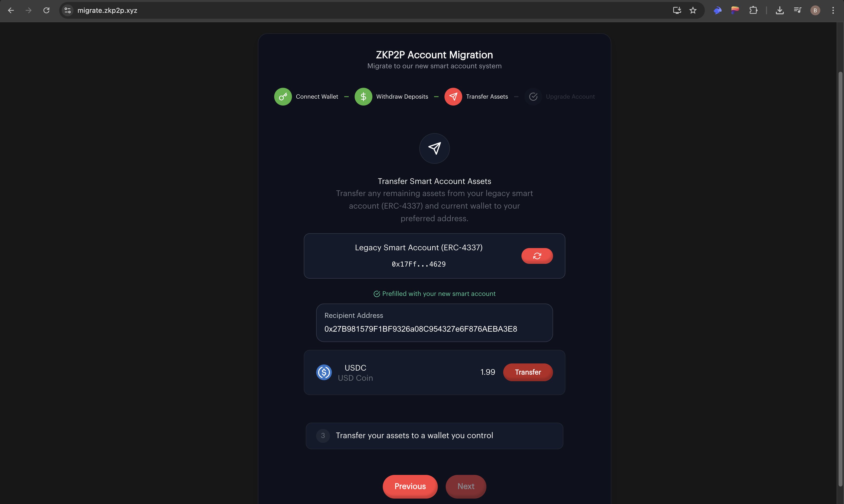
Task: Install app icon in address bar
Action: tap(677, 11)
